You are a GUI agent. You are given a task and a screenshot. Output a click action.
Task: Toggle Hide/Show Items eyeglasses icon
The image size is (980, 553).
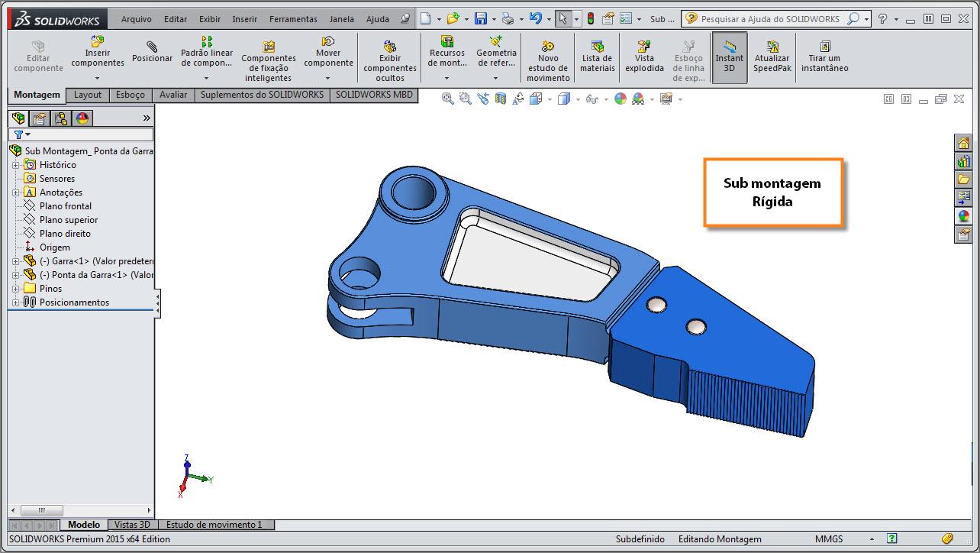592,98
